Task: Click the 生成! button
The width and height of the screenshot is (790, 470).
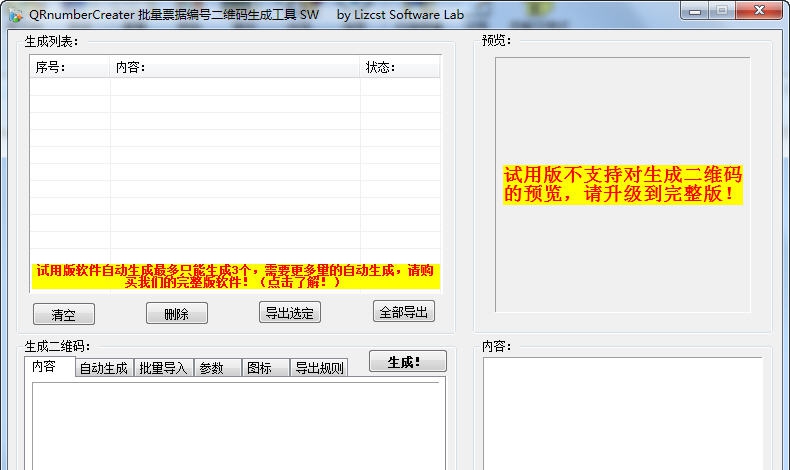Action: [x=408, y=361]
